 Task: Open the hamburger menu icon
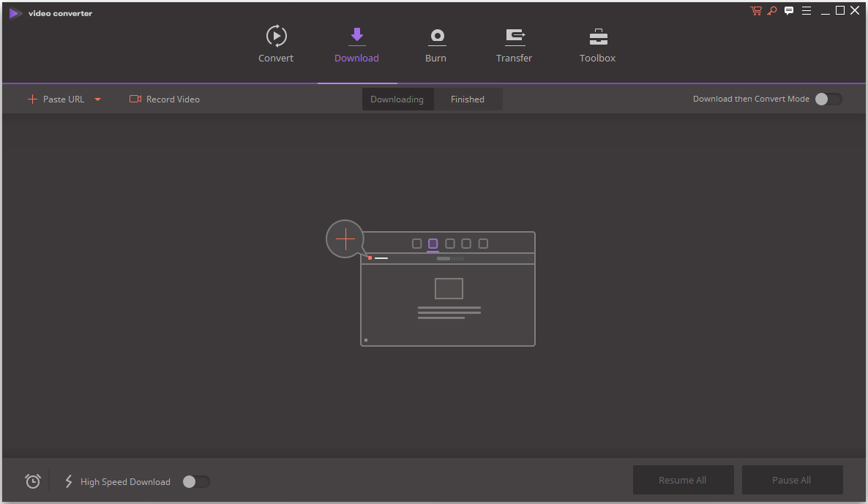pos(807,10)
